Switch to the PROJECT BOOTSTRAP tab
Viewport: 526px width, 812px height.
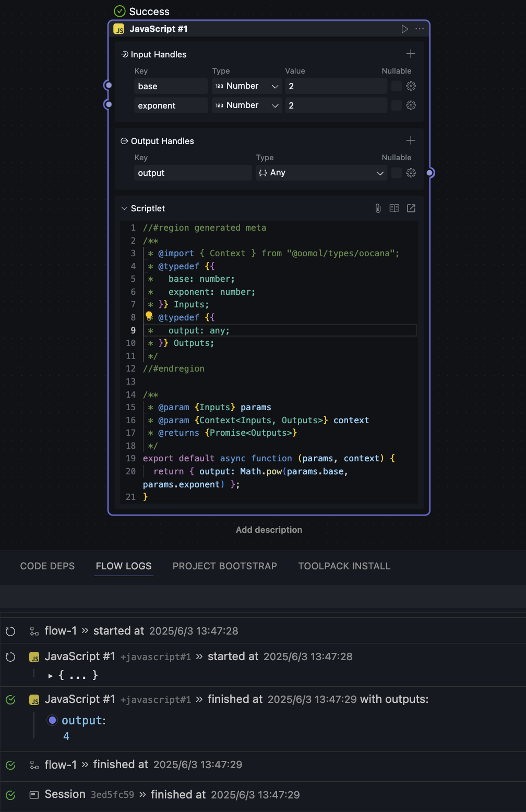tap(225, 566)
